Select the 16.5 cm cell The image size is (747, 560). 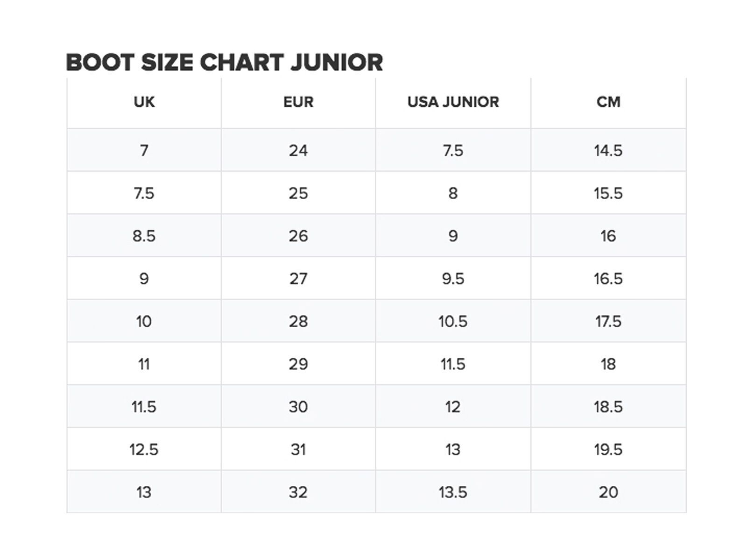click(608, 279)
